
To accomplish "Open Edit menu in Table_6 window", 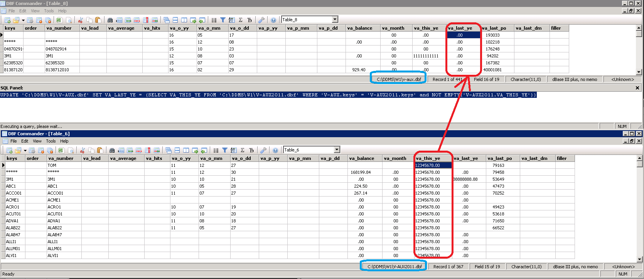I will (25, 141).
